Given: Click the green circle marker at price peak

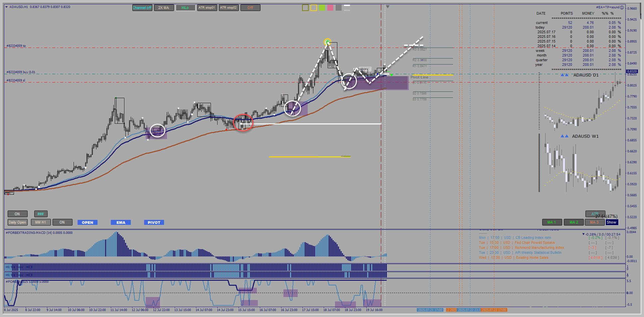Looking at the screenshot, I should [x=327, y=42].
